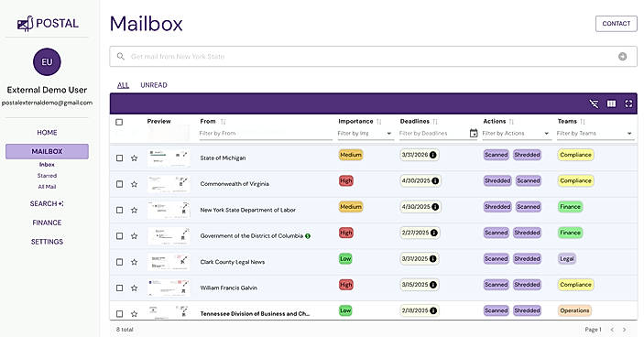Open SEARCH+ in the sidebar
Viewport: 644px width, 337px height.
(47, 203)
